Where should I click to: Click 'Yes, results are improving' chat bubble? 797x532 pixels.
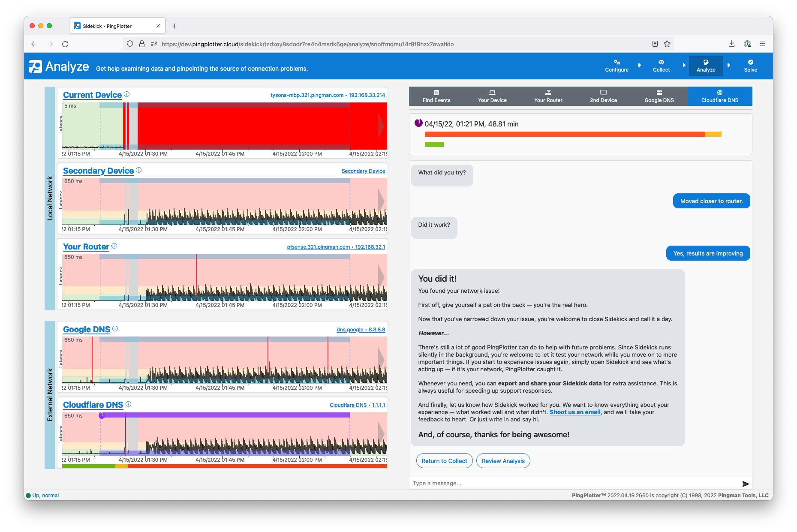coord(708,253)
